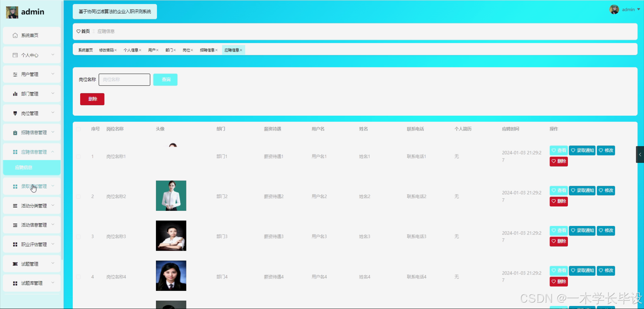Open 部门管理 via its bar-chart icon
Screen dimensions: 644x309
pyautogui.click(x=15, y=94)
